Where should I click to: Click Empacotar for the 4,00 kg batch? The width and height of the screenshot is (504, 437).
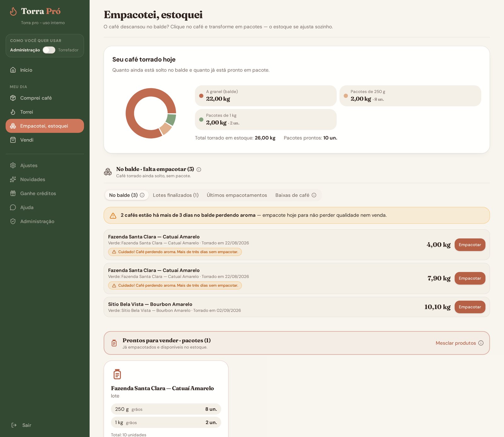click(470, 245)
